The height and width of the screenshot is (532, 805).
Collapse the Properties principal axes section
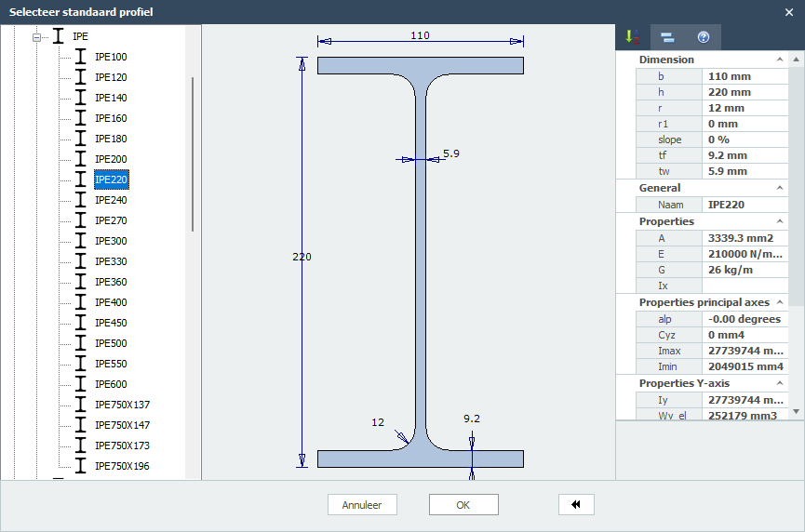[x=780, y=302]
